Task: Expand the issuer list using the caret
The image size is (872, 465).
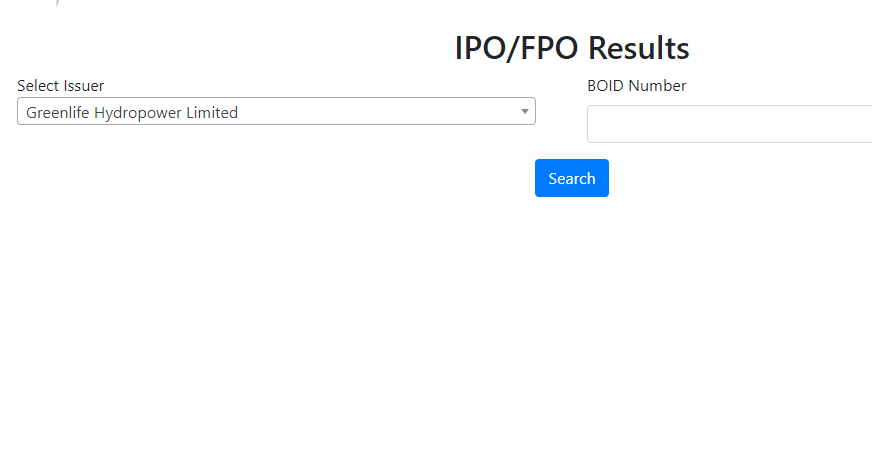Action: (524, 111)
